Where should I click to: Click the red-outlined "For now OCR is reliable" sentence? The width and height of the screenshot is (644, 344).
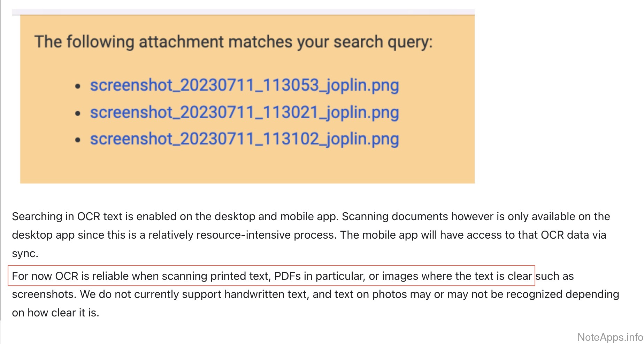click(x=271, y=276)
